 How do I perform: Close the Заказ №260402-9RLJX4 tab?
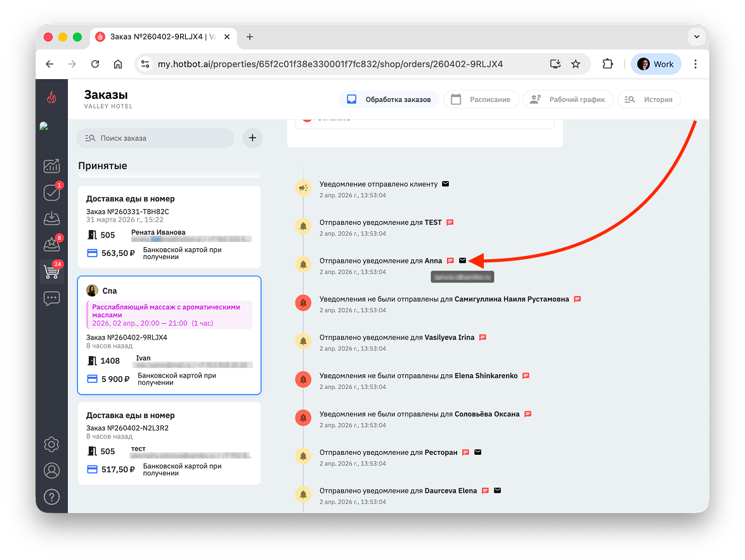point(227,37)
